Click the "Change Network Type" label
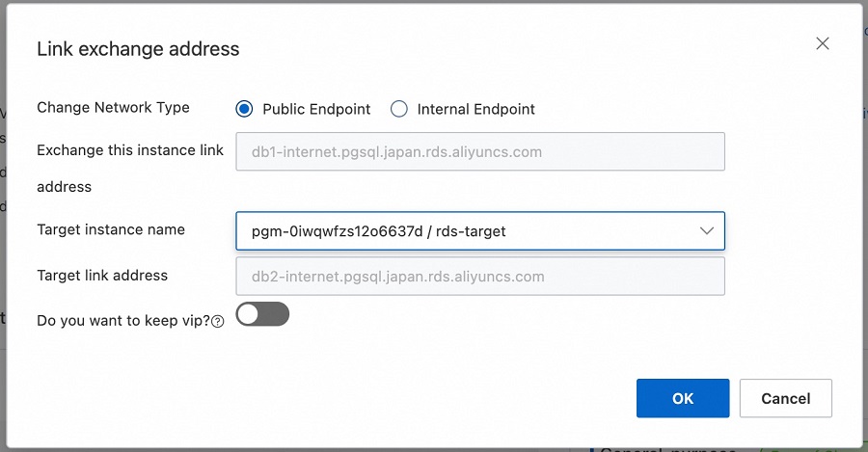868x452 pixels. pos(113,108)
